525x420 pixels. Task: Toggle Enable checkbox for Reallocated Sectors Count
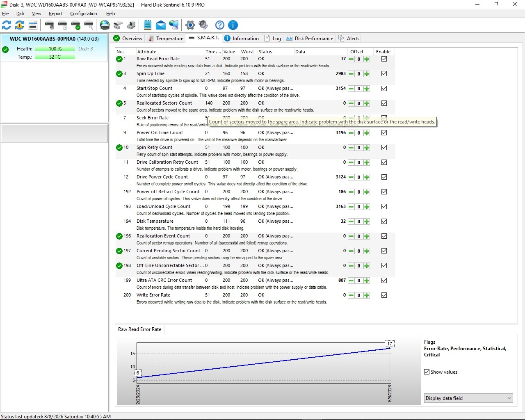384,103
